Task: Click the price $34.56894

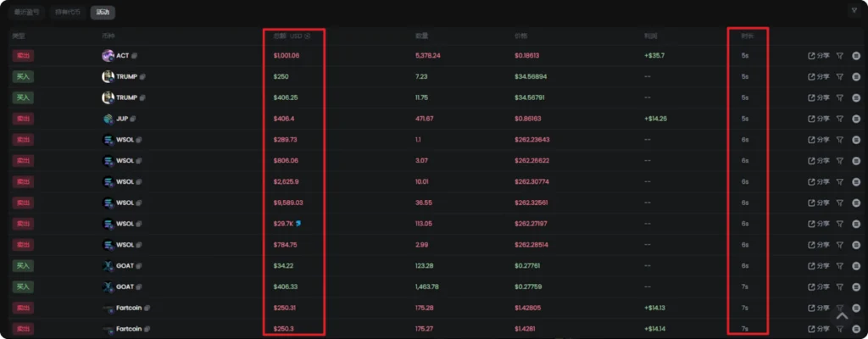Action: 531,77
